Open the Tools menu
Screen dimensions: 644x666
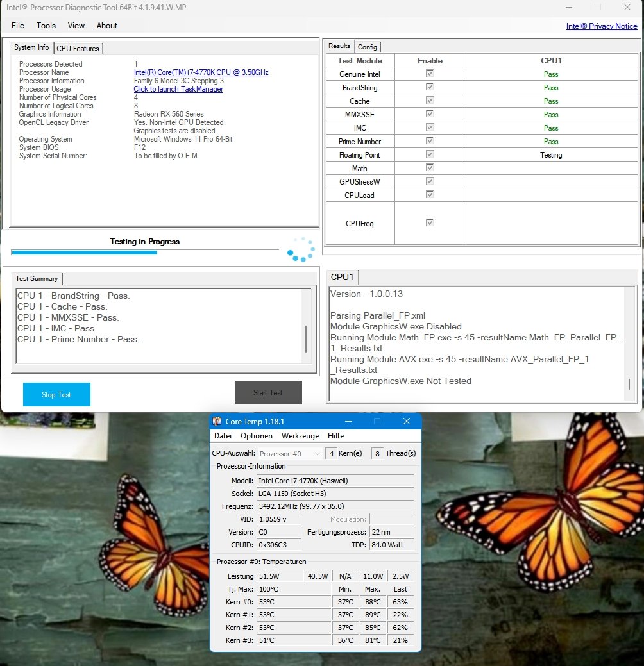(46, 26)
